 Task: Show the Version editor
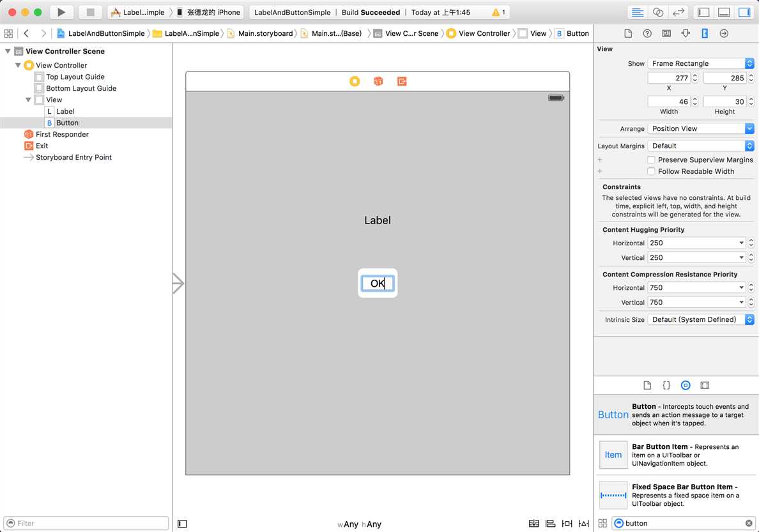pyautogui.click(x=678, y=12)
